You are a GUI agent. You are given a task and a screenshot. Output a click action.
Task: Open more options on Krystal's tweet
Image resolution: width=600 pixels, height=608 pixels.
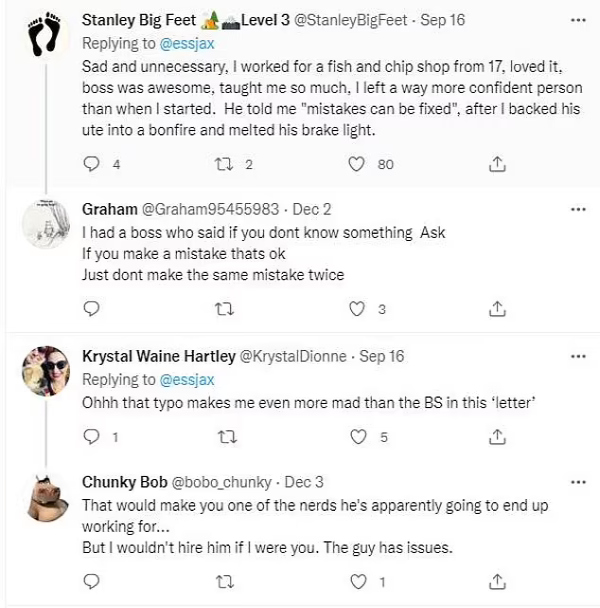point(577,355)
